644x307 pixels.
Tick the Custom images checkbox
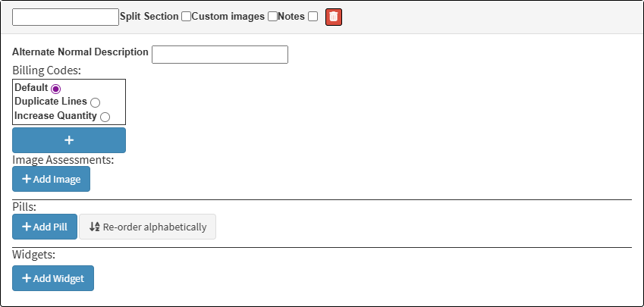(x=272, y=17)
